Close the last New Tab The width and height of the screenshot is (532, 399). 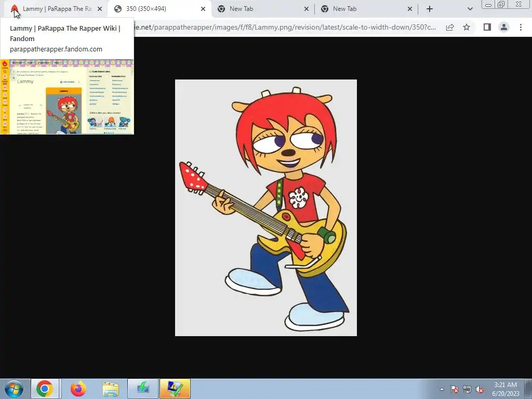410,9
